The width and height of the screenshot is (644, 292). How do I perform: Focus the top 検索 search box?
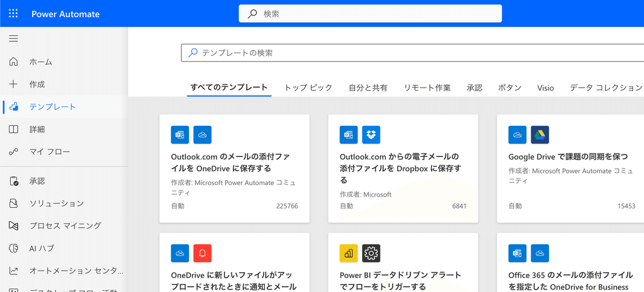pyautogui.click(x=370, y=14)
